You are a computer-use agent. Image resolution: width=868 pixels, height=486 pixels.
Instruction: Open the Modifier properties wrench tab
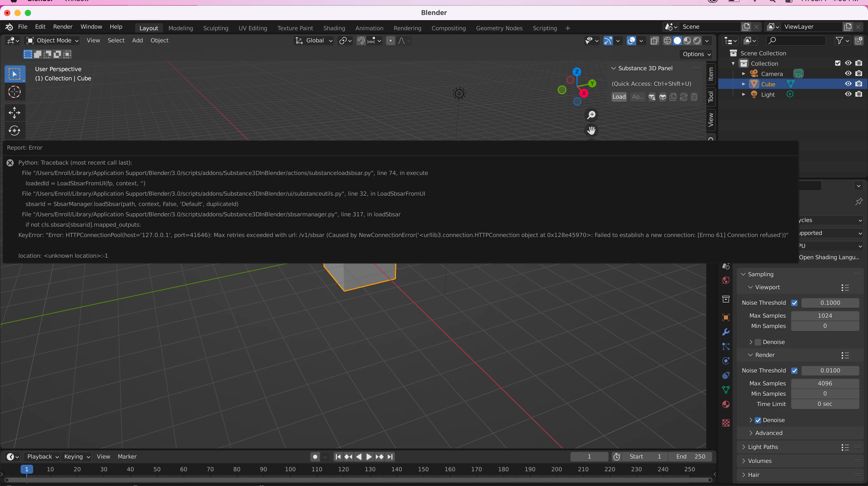(x=726, y=332)
